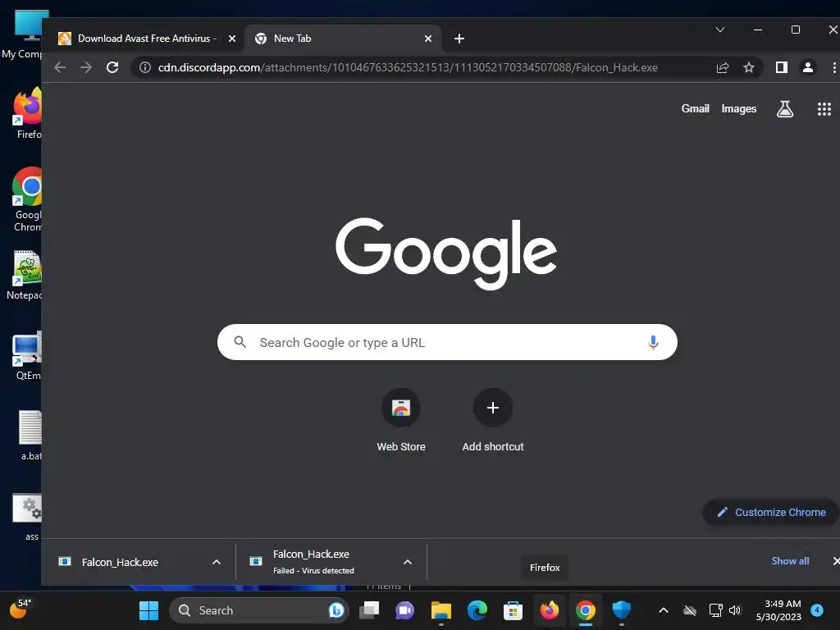840x630 pixels.
Task: Select the Firefox desktop shortcut
Action: click(x=28, y=114)
